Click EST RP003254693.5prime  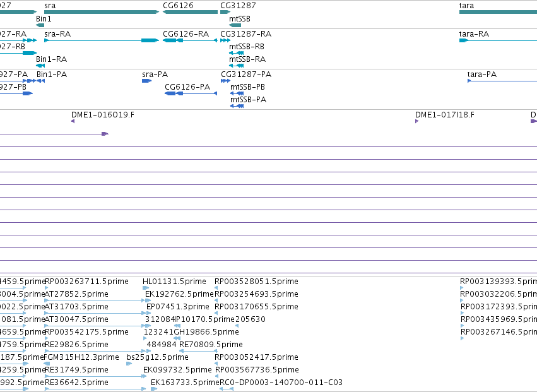click(x=257, y=294)
